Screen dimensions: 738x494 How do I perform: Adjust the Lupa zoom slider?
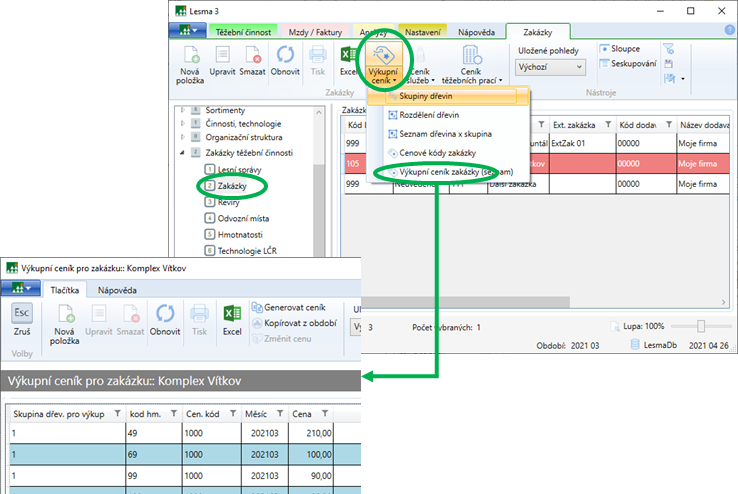click(x=701, y=326)
